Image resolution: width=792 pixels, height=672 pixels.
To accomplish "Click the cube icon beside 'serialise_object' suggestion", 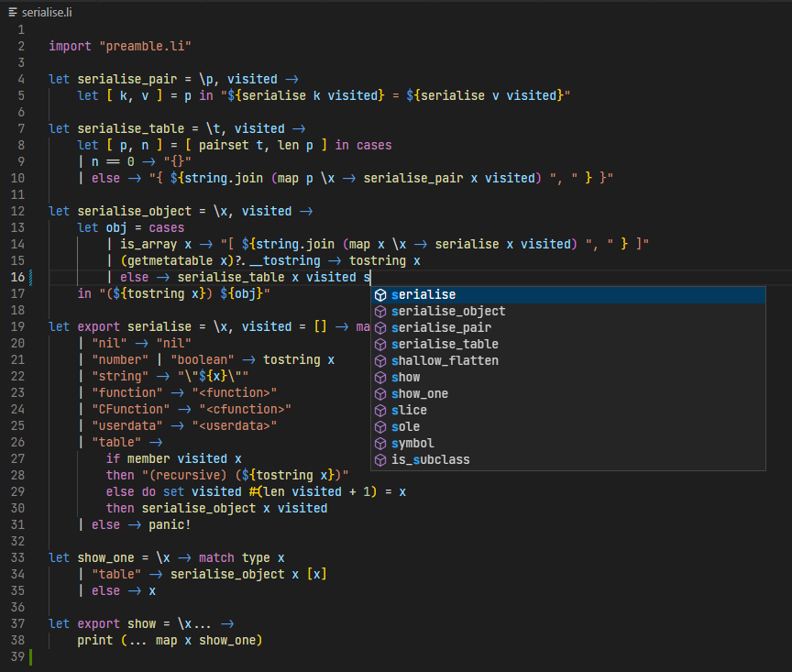I will (x=380, y=312).
